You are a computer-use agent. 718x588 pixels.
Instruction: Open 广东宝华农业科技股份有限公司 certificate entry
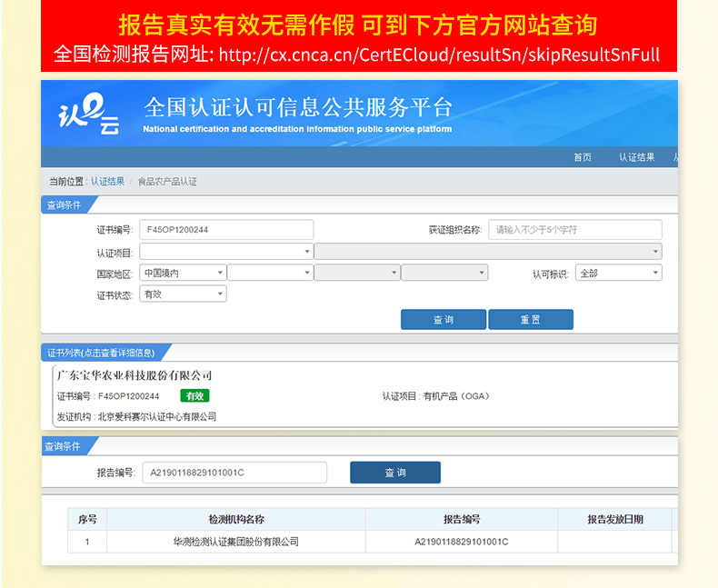[x=135, y=375]
